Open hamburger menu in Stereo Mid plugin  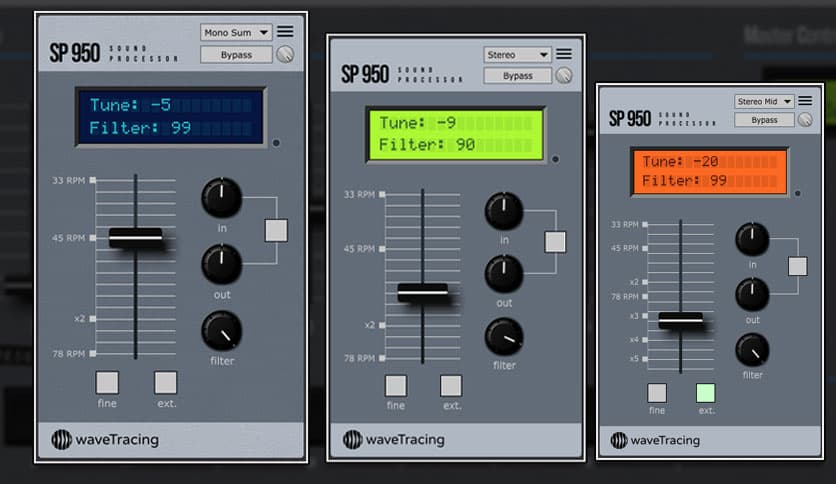click(x=805, y=101)
